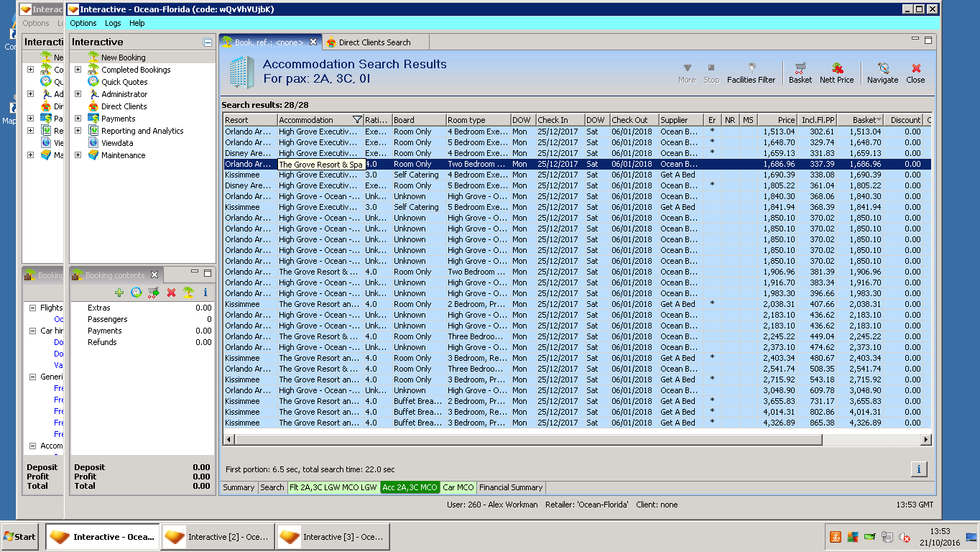Viewport: 980px width, 552px height.
Task: Show Nett Price for results
Action: (x=836, y=73)
